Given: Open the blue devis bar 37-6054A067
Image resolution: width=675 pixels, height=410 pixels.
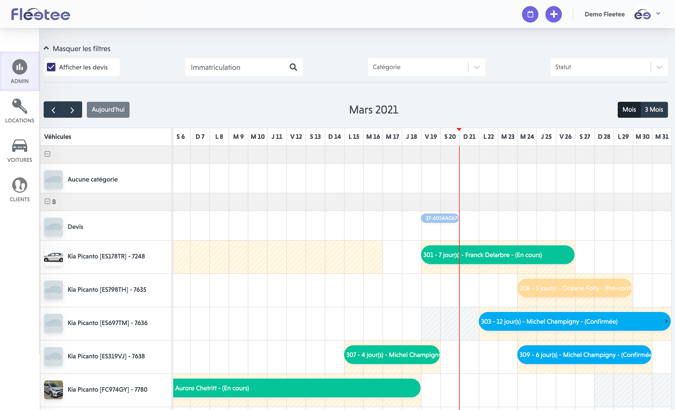Looking at the screenshot, I should (440, 218).
